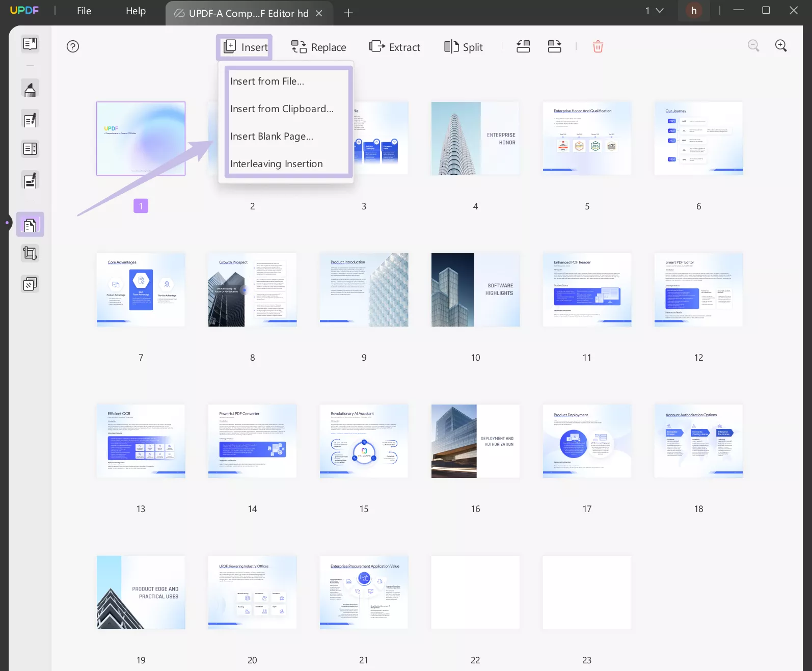Expand the window count dropdown
The width and height of the screenshot is (812, 671).
click(x=654, y=11)
